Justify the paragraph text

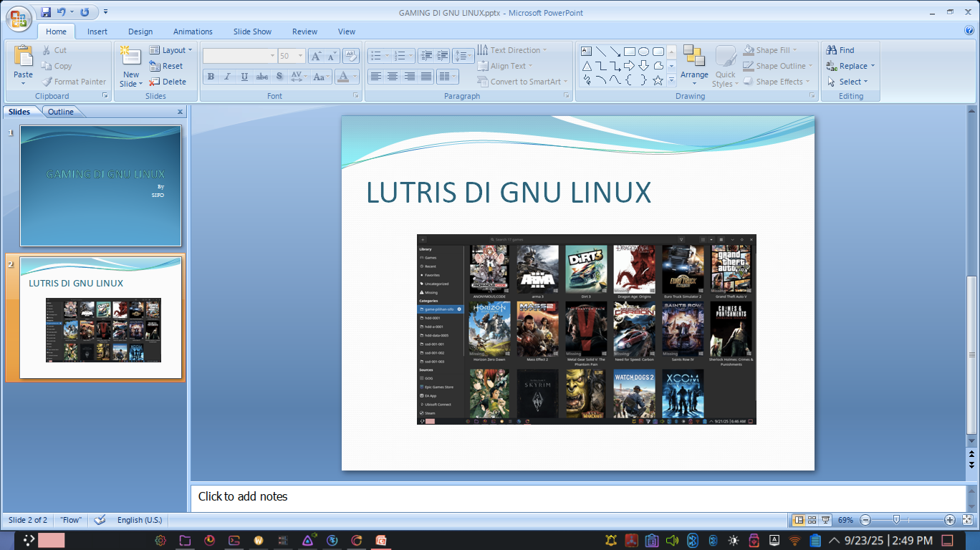pos(426,77)
